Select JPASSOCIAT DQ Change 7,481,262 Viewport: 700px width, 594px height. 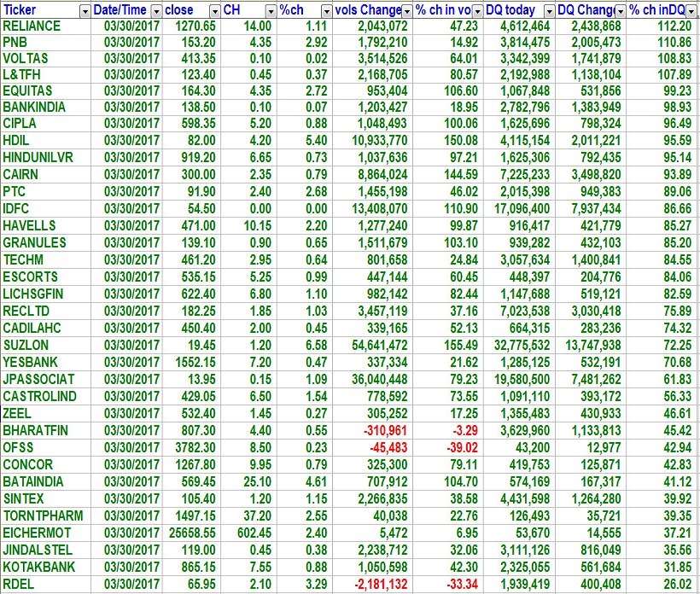(x=591, y=379)
